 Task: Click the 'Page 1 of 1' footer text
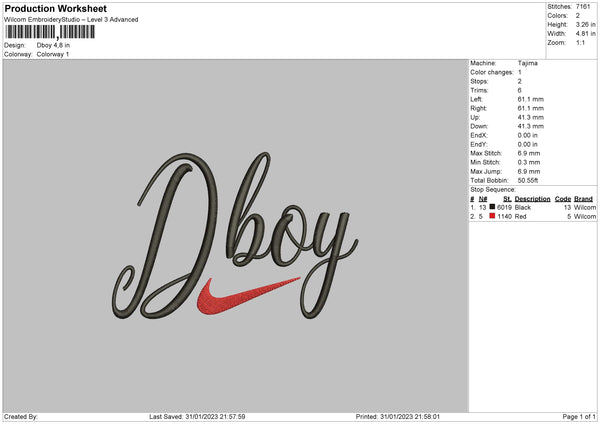(x=579, y=417)
